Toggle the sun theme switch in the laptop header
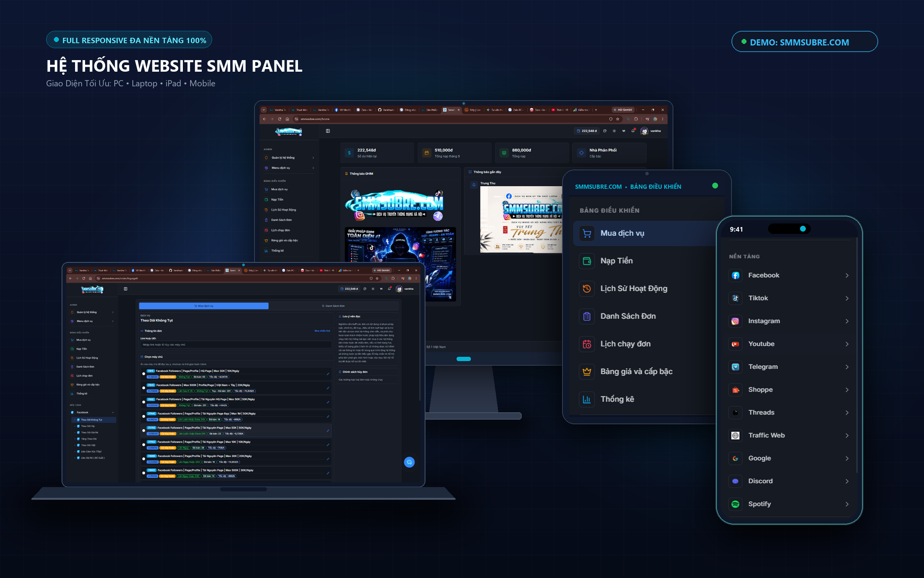The image size is (924, 578). 373,289
